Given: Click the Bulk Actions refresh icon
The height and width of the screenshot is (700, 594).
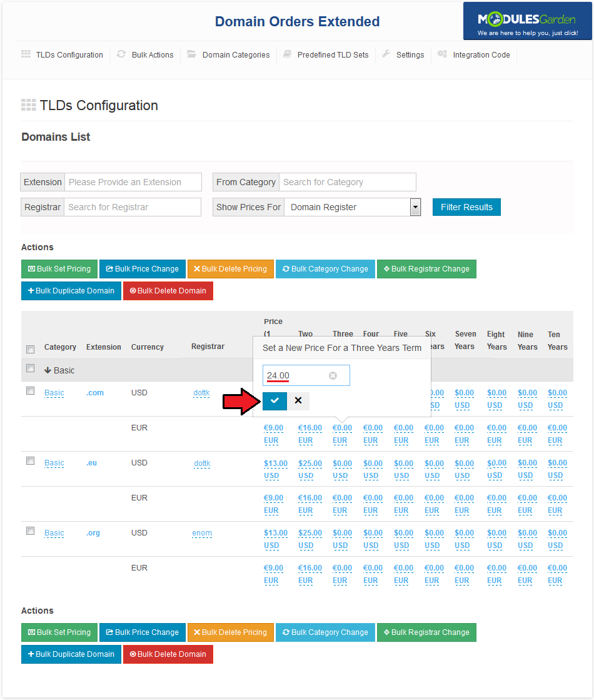Looking at the screenshot, I should point(121,54).
